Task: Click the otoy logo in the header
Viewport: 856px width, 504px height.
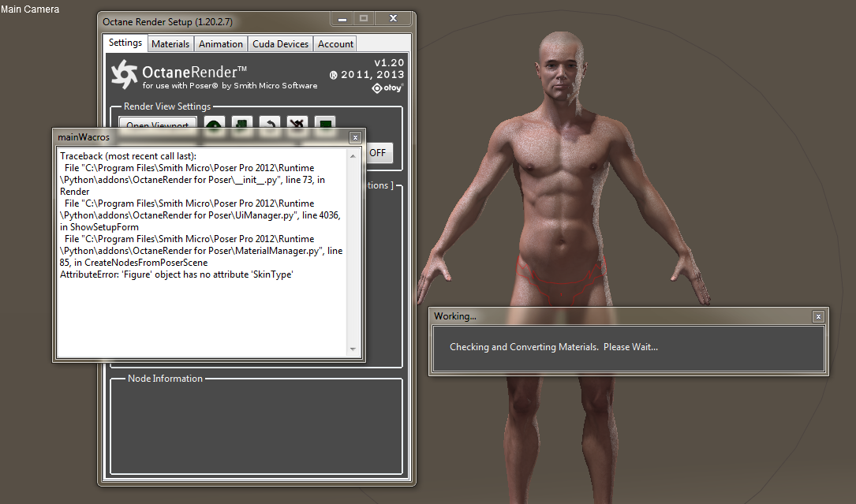Action: 387,88
